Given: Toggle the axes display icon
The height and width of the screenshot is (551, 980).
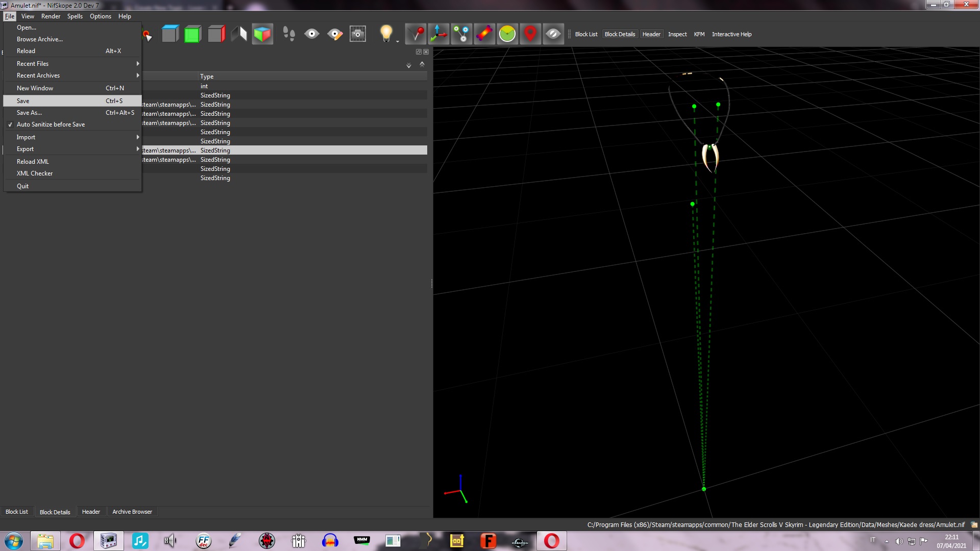Looking at the screenshot, I should [x=439, y=34].
